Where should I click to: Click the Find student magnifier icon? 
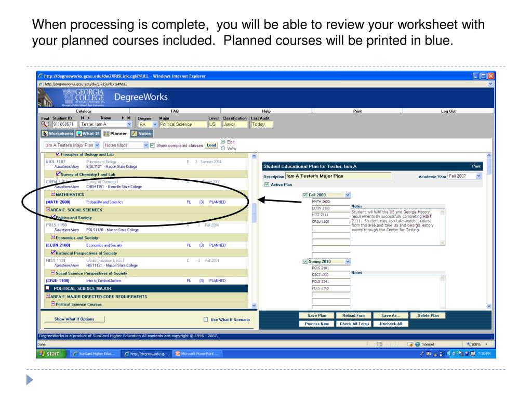pos(45,124)
